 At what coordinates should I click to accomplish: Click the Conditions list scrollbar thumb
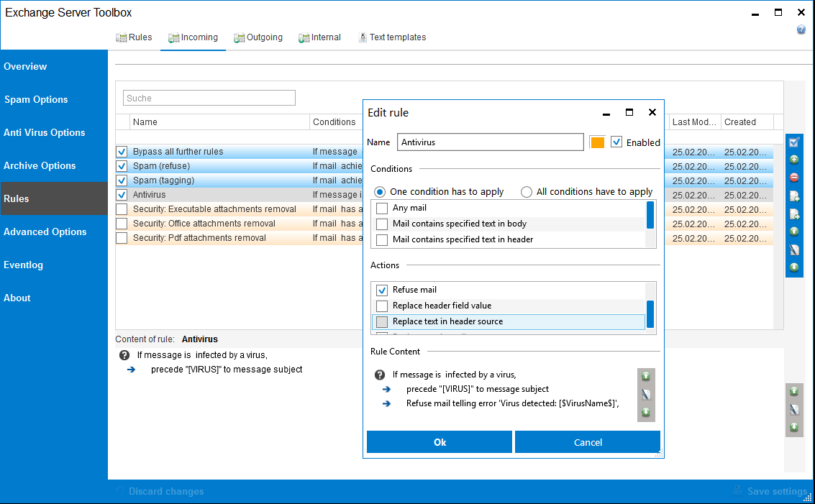tap(650, 215)
